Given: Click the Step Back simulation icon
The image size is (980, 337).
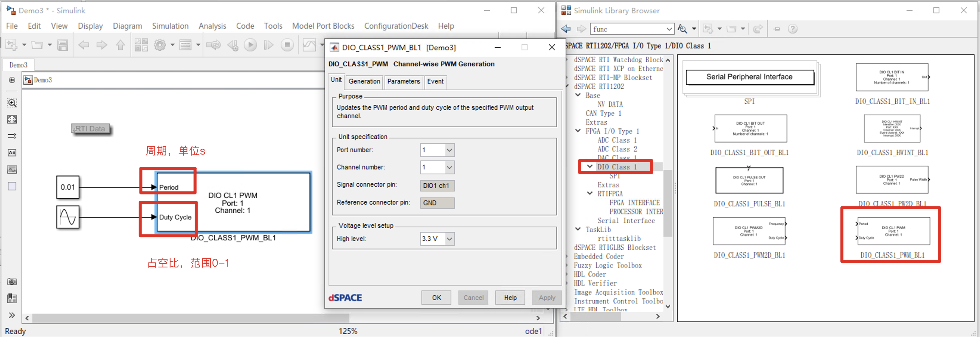Looking at the screenshot, I should click(x=232, y=45).
